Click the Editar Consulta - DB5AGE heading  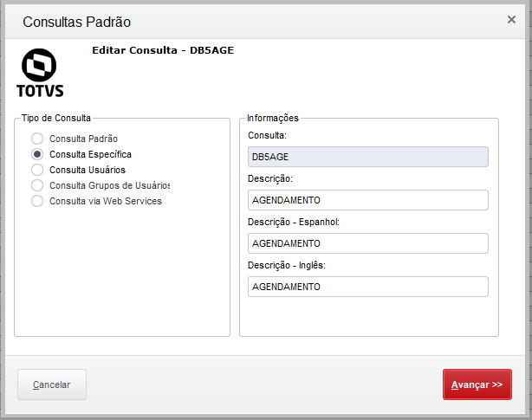[163, 50]
